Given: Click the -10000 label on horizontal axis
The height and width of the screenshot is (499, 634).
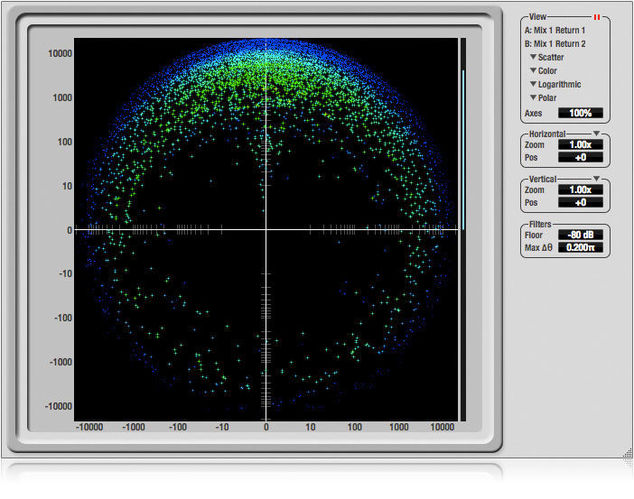Looking at the screenshot, I should point(89,427).
